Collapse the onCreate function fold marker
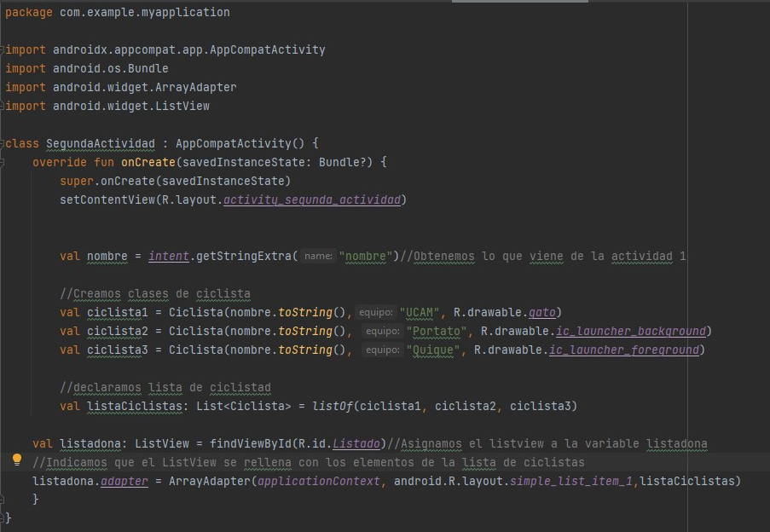The width and height of the screenshot is (770, 532). pyautogui.click(x=3, y=162)
